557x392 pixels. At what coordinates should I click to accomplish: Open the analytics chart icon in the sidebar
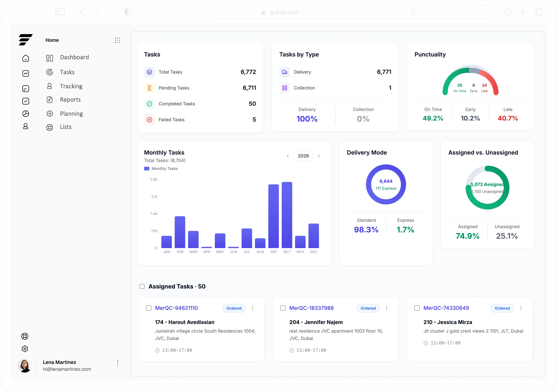[26, 73]
